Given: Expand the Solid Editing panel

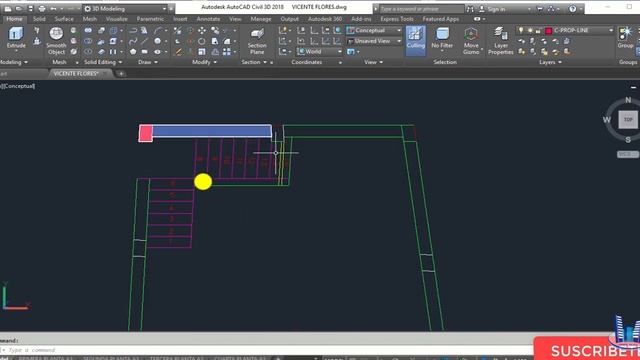Looking at the screenshot, I should point(103,62).
